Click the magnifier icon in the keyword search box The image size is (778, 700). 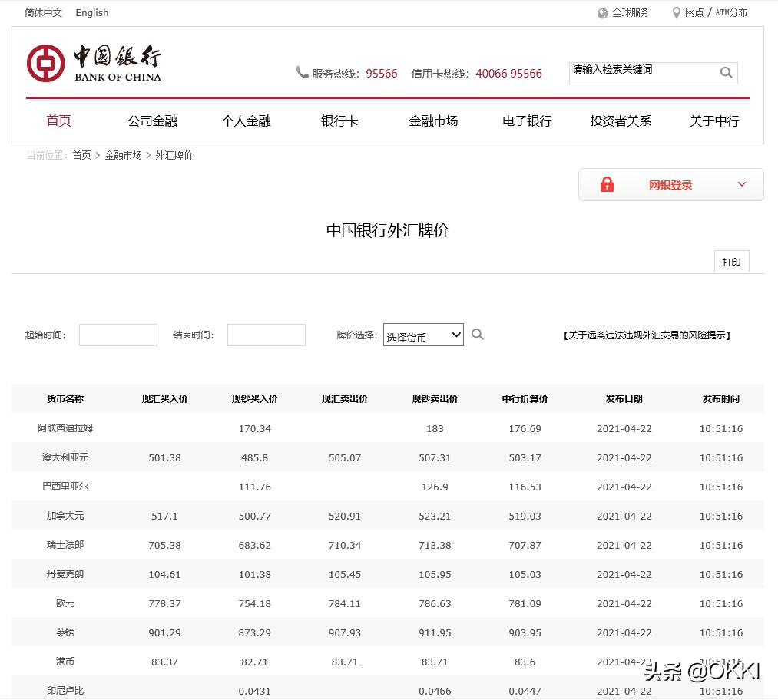pos(725,72)
